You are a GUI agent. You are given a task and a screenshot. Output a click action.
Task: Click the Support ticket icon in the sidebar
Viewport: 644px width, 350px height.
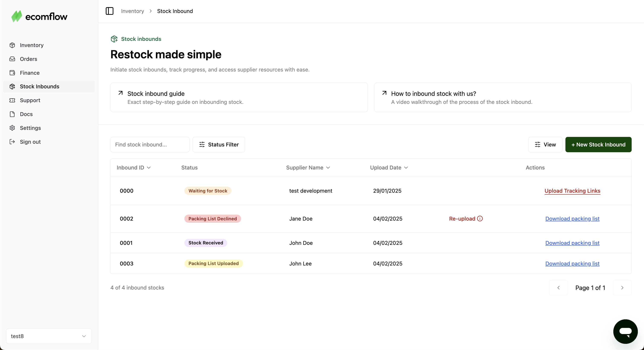coord(12,100)
